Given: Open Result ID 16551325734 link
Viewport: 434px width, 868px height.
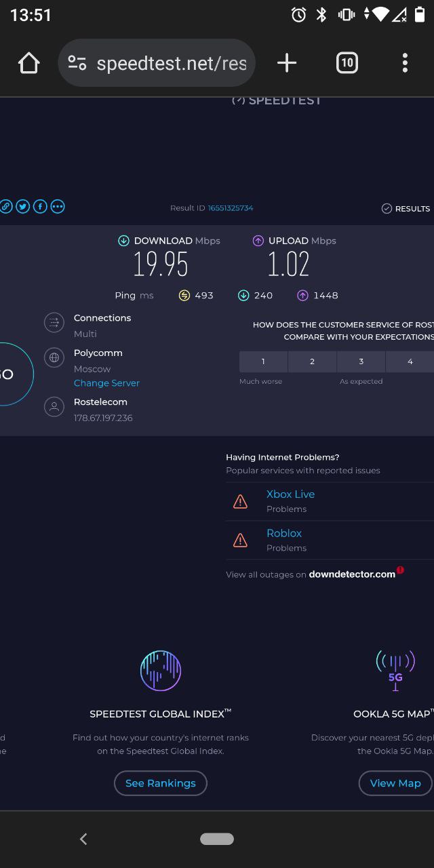Looking at the screenshot, I should tap(230, 208).
